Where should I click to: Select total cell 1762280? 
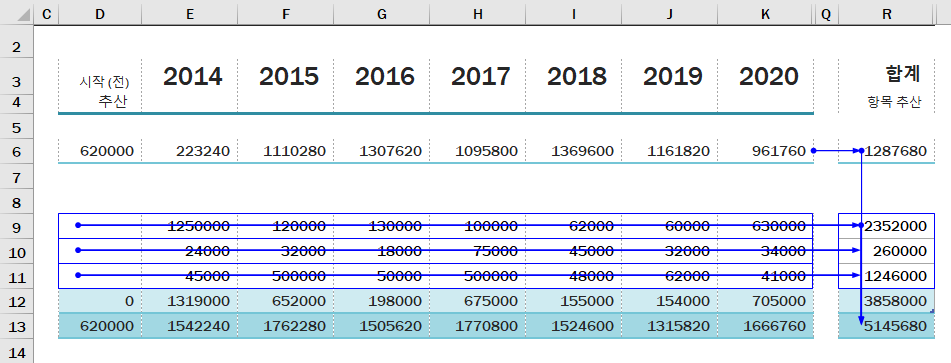click(286, 327)
